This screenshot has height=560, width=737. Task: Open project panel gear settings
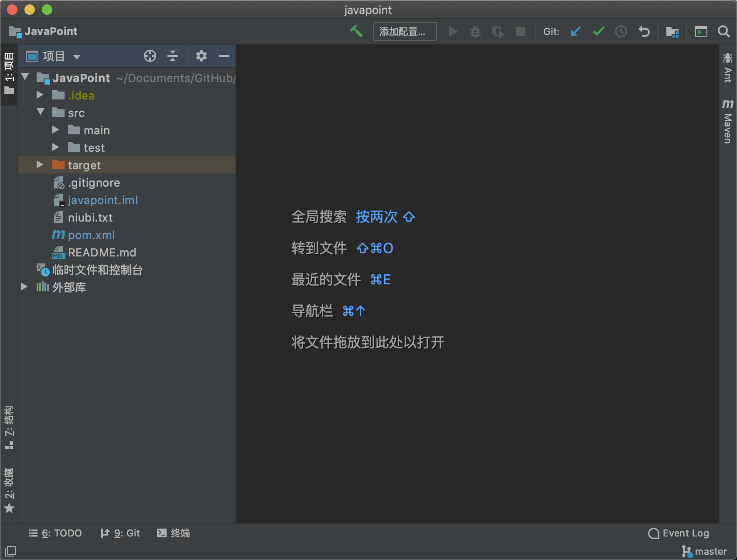coord(201,56)
